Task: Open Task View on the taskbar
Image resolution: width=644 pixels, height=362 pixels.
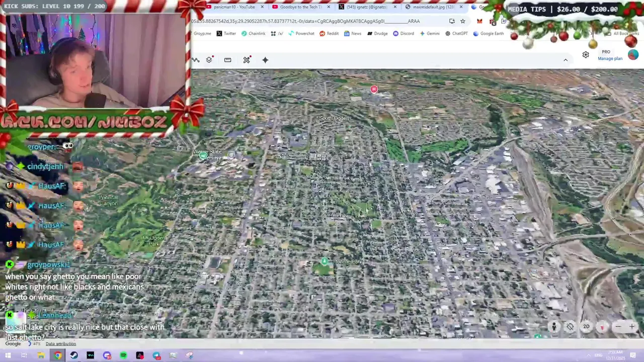Action: point(24,355)
